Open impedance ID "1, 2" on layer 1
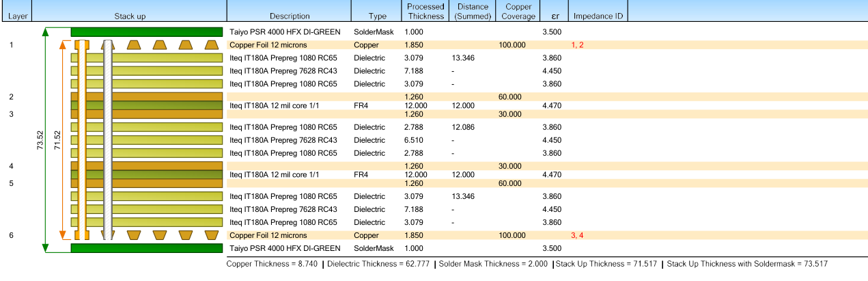Screen dimensions: 868x281 tap(577, 45)
